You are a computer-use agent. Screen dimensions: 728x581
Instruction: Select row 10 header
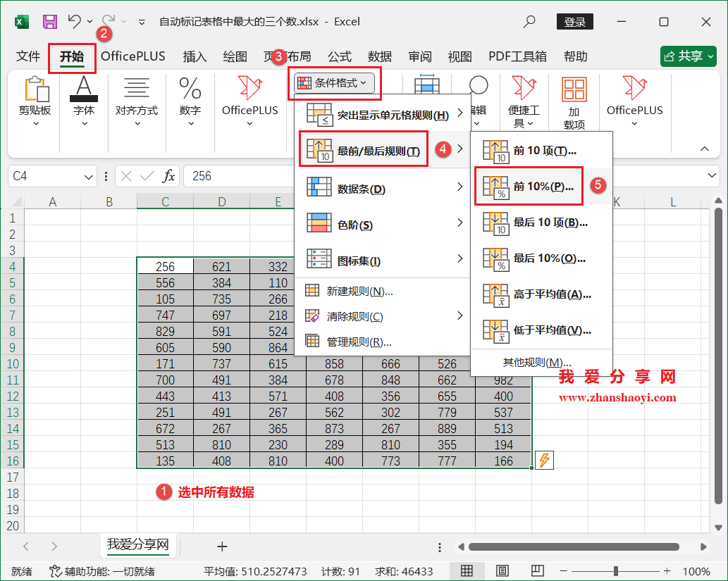[13, 364]
